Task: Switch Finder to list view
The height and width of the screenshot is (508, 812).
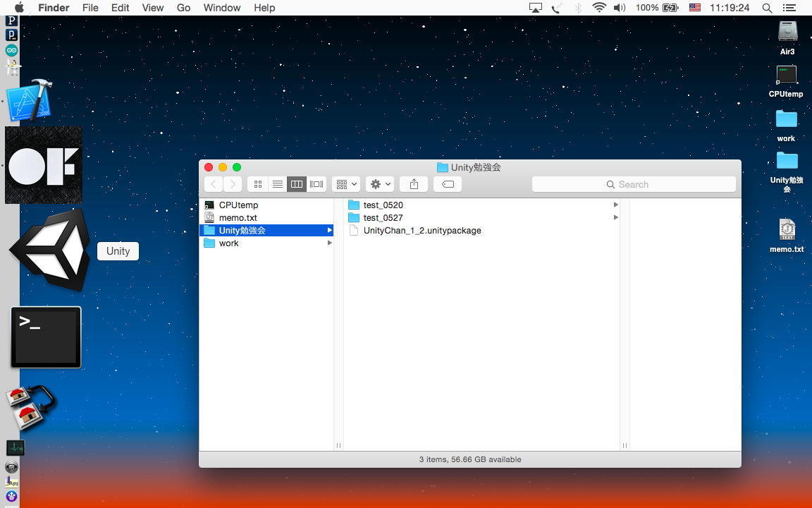Action: tap(278, 184)
